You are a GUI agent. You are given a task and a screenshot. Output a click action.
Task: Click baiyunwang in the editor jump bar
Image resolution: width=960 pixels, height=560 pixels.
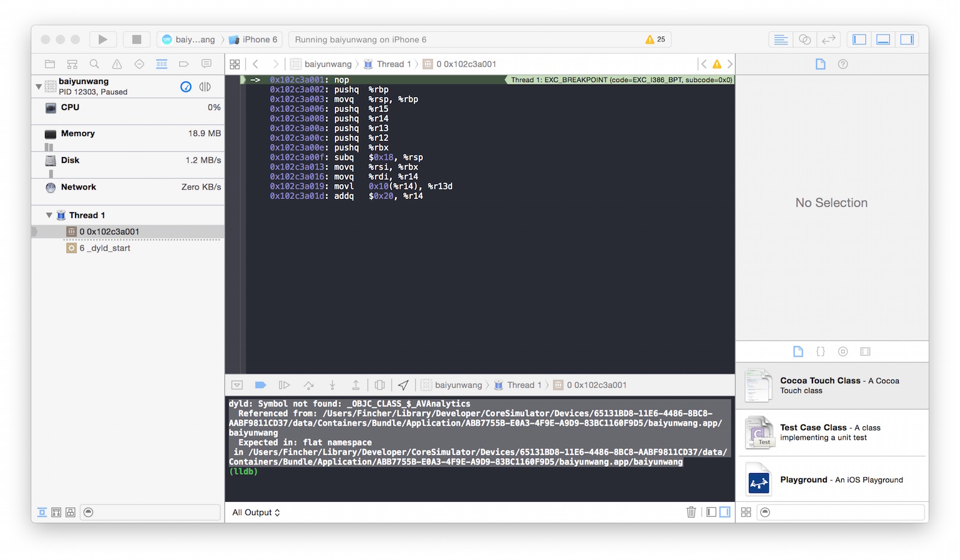pos(321,64)
